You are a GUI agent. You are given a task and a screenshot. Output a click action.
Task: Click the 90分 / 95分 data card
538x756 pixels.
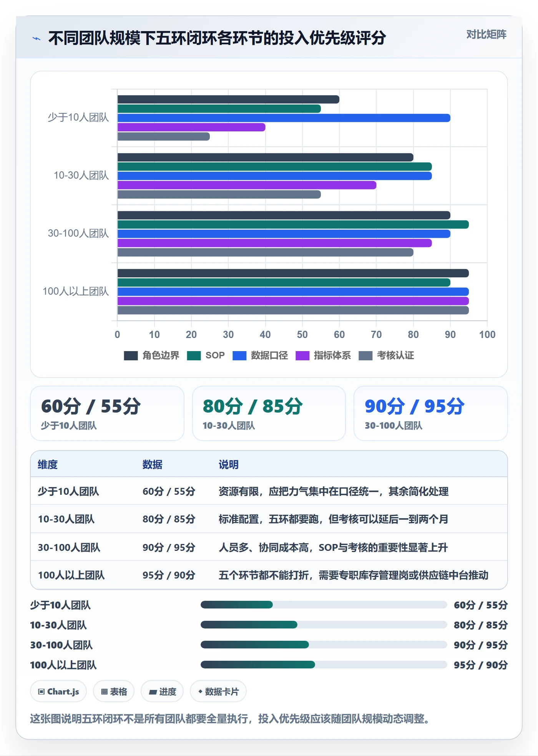coord(431,413)
